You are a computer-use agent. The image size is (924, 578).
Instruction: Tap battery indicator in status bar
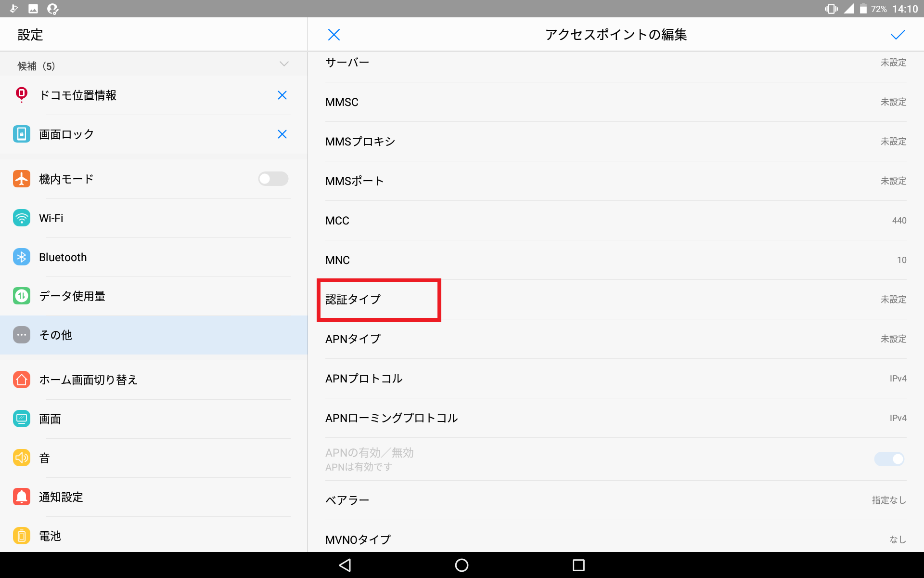tap(863, 9)
